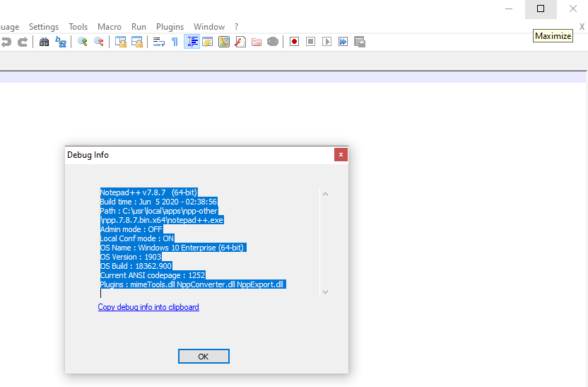Open the Folder as Workspace icon
588x387 pixels.
point(257,42)
